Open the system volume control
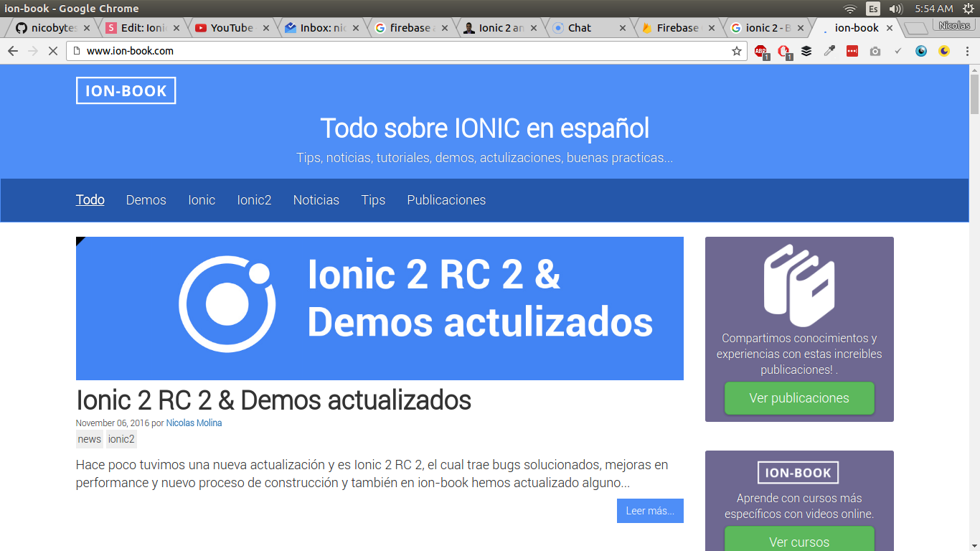 [x=895, y=9]
